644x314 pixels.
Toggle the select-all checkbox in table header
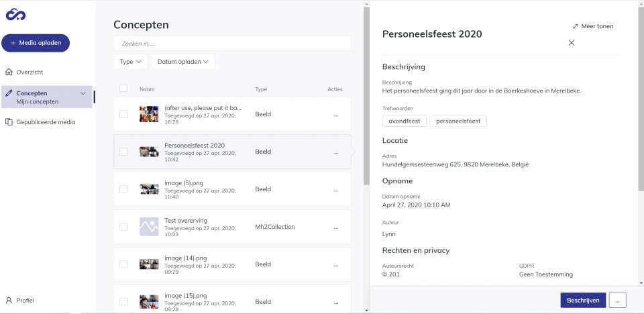coord(123,88)
